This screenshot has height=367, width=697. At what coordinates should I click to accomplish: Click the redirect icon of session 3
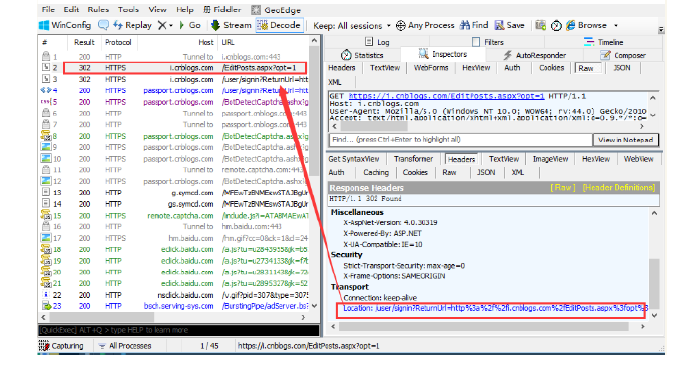tap(46, 79)
